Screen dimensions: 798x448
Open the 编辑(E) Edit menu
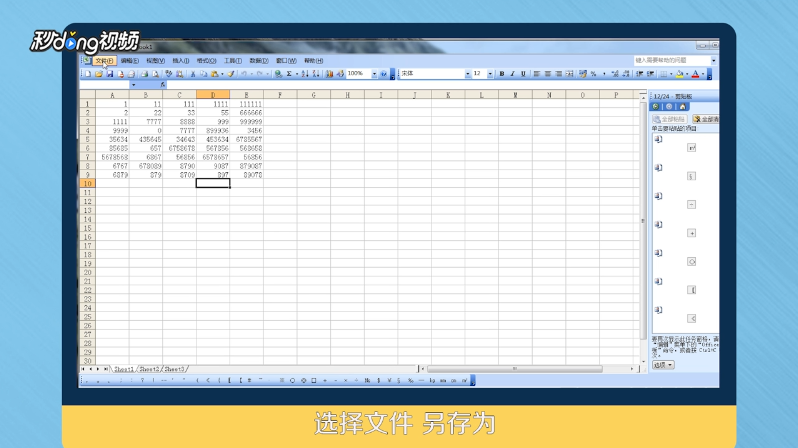pos(130,61)
